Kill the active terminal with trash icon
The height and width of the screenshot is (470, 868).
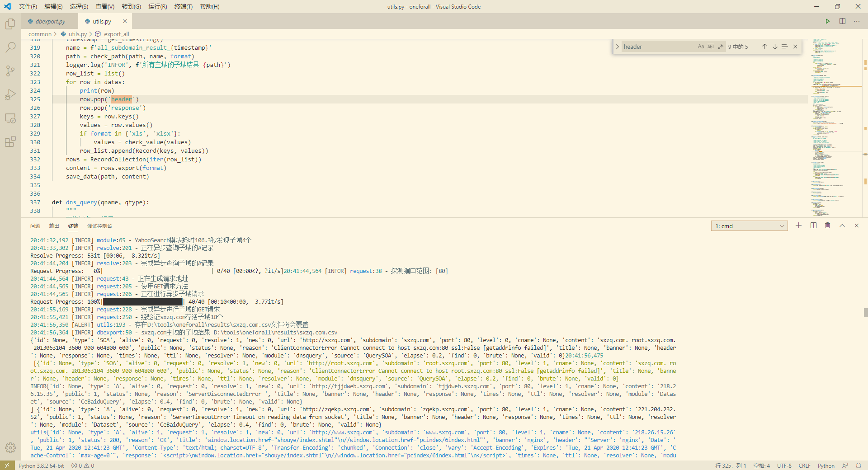pos(827,226)
